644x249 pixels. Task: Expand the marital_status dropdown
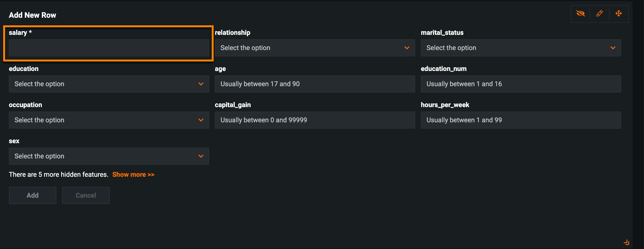click(520, 48)
